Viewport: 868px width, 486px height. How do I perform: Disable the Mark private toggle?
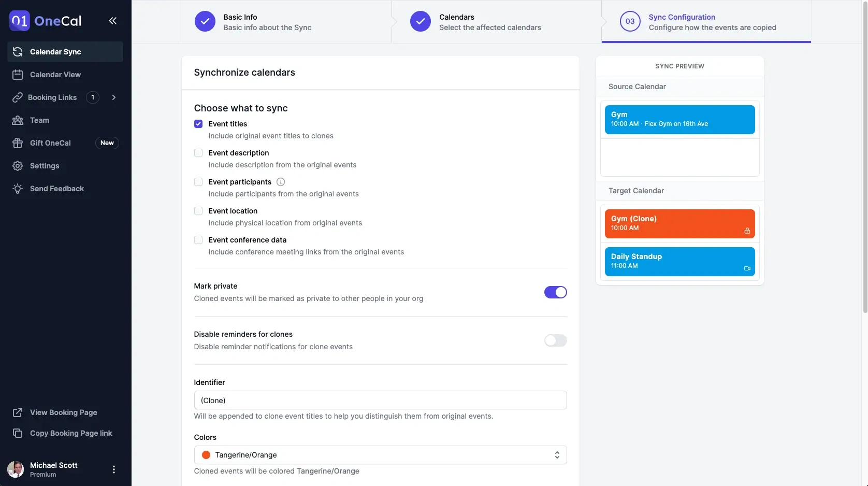click(555, 292)
